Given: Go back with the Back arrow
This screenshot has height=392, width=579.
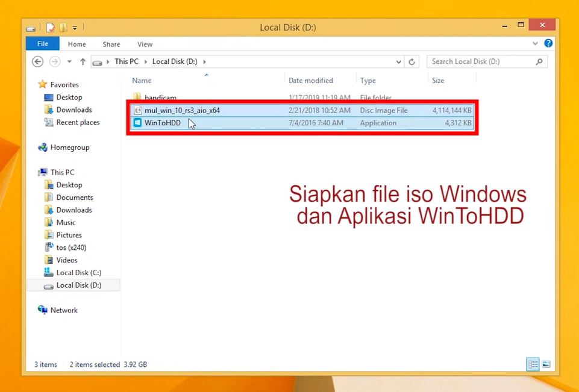Looking at the screenshot, I should click(x=38, y=61).
